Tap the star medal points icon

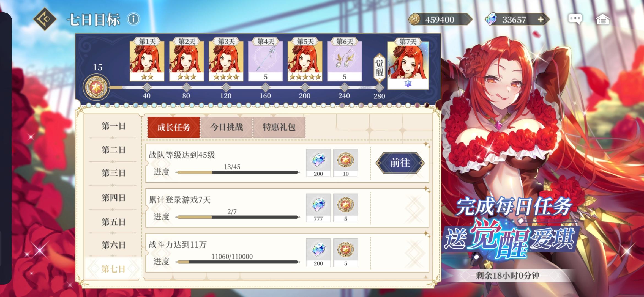[x=96, y=87]
